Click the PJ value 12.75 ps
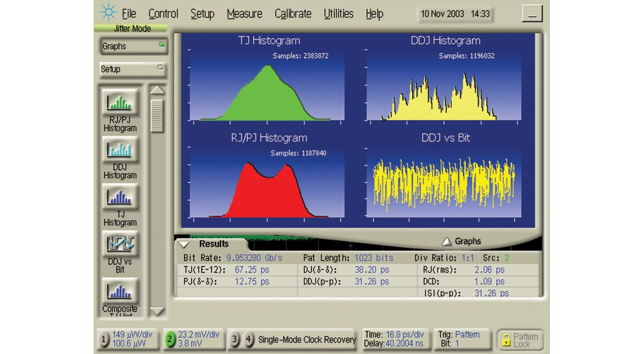The width and height of the screenshot is (644, 354). 252,282
